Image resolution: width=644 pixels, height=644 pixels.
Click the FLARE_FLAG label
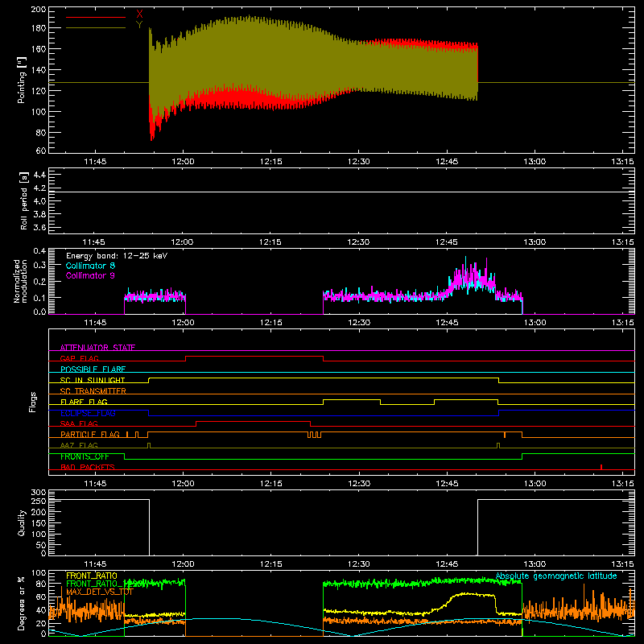coord(84,402)
